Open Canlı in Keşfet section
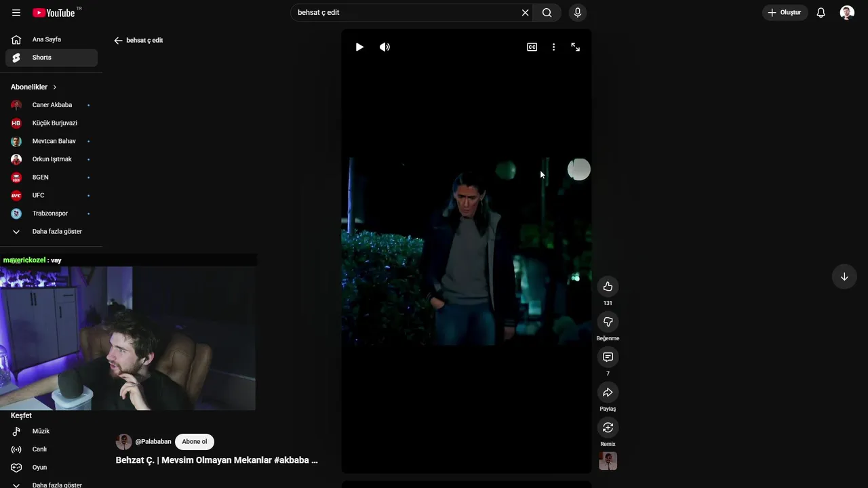Image resolution: width=868 pixels, height=488 pixels. coord(52,449)
